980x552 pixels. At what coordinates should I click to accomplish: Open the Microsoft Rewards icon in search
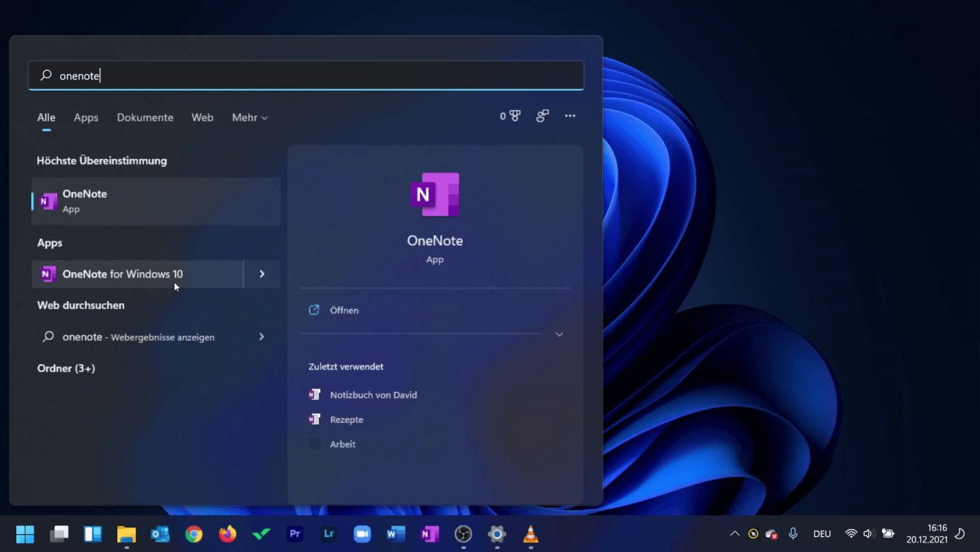(x=510, y=116)
